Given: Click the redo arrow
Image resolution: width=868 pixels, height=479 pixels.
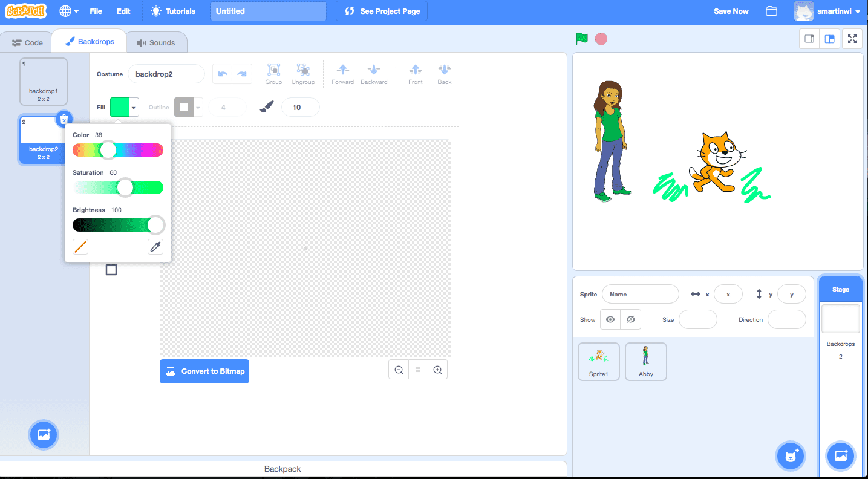Looking at the screenshot, I should [241, 74].
